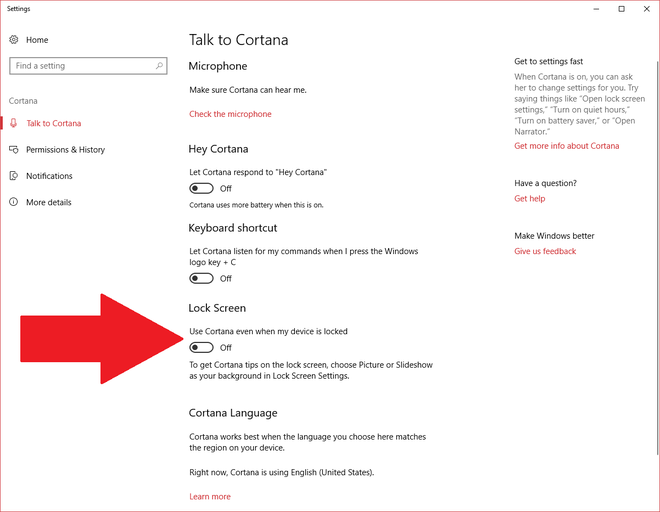Viewport: 660px width, 512px height.
Task: Click the Get help link
Action: click(529, 199)
